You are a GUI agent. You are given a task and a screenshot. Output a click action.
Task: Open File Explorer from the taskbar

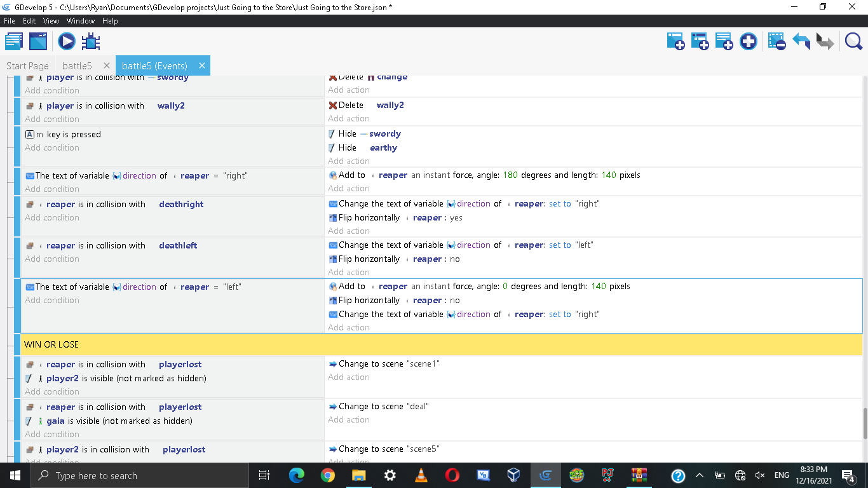[x=358, y=475]
